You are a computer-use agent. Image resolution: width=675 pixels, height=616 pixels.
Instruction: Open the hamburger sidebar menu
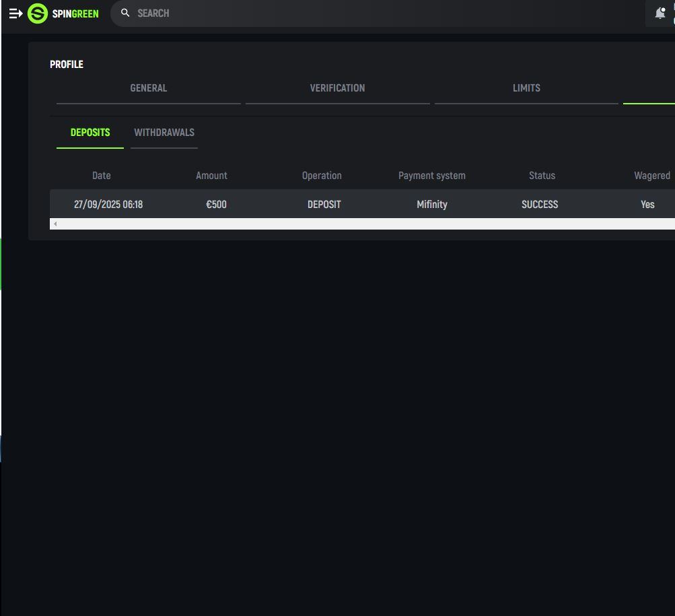click(x=15, y=13)
